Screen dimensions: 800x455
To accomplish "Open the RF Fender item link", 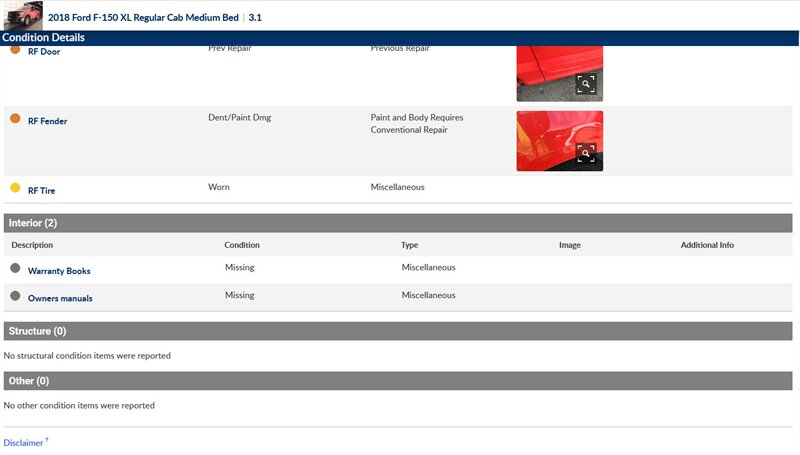I will pos(48,121).
